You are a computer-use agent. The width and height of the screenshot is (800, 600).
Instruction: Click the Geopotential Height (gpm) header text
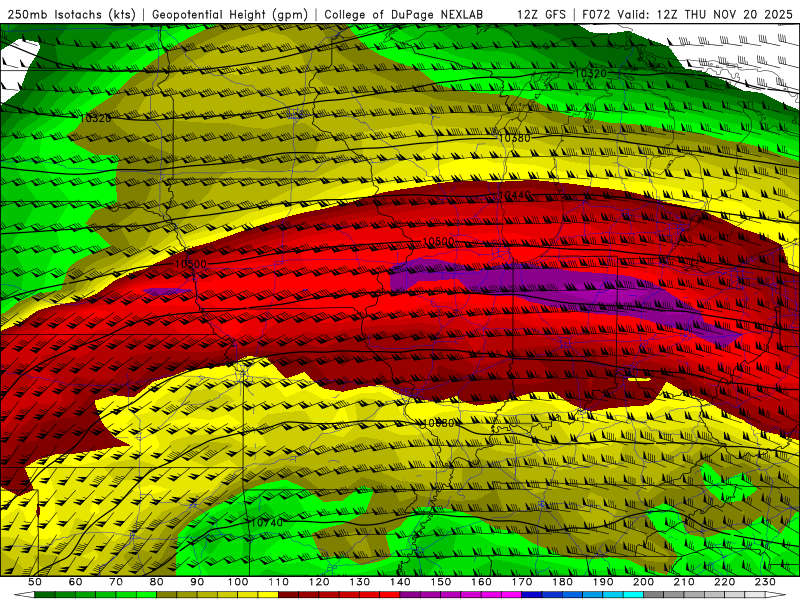point(229,14)
